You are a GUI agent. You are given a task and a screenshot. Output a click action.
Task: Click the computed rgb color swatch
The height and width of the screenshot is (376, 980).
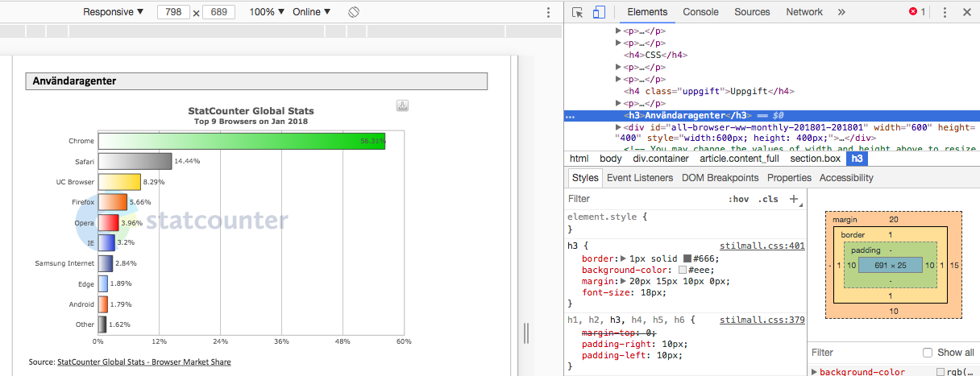(941, 372)
